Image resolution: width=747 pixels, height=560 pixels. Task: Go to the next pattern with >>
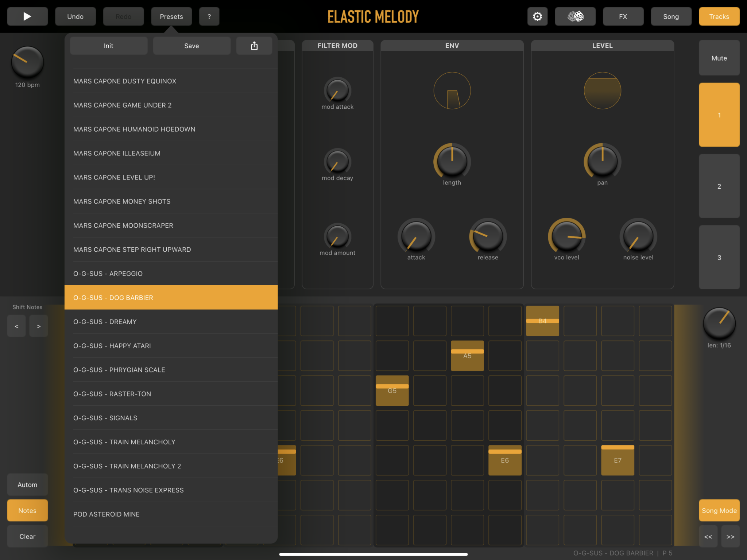[730, 536]
